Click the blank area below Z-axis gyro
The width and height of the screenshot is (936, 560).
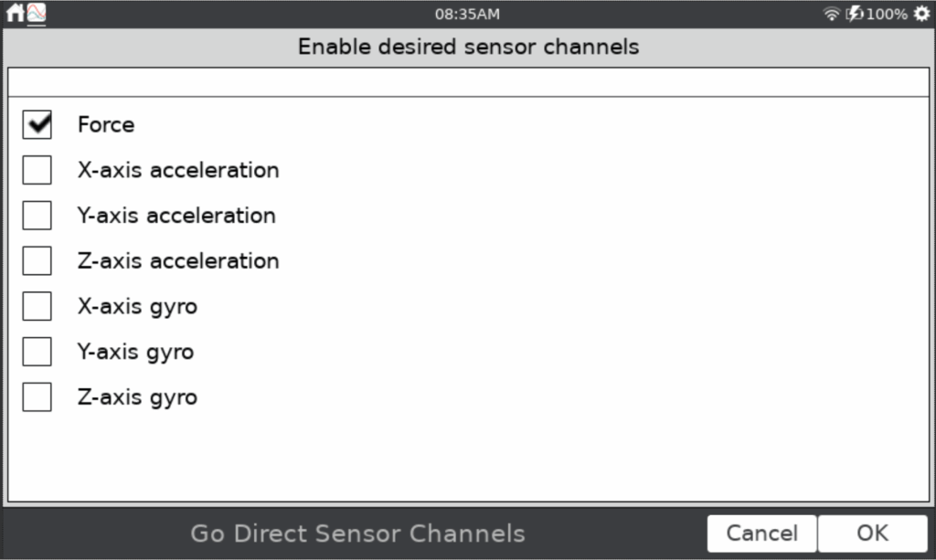point(469,458)
